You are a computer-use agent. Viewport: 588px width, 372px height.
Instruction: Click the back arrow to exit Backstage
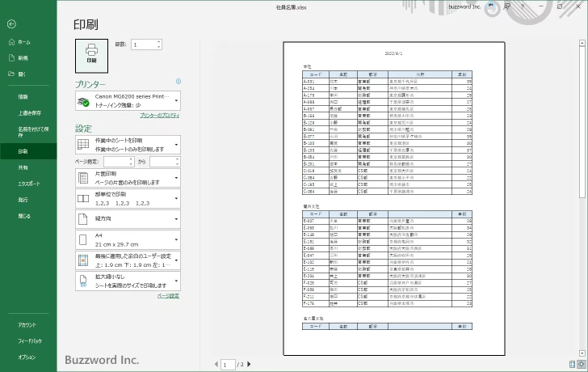pos(11,24)
